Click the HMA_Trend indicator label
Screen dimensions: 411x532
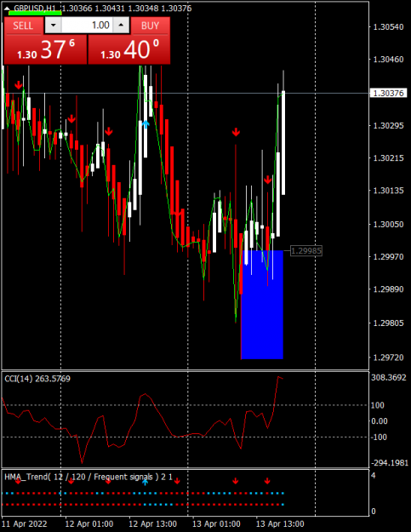(88, 477)
